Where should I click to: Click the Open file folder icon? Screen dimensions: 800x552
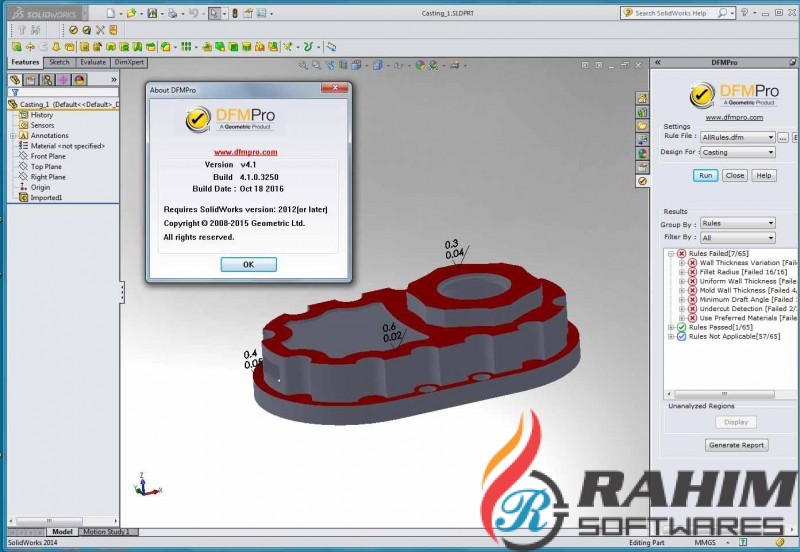131,13
